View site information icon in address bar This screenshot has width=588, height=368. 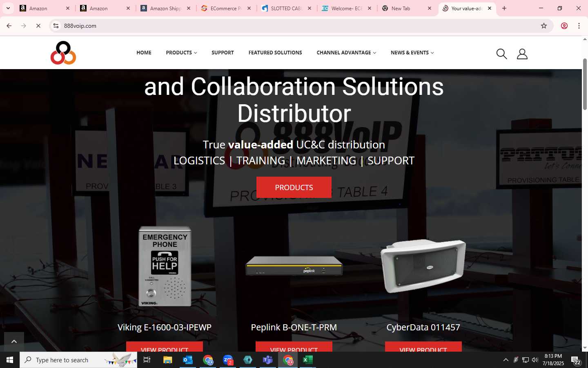56,26
